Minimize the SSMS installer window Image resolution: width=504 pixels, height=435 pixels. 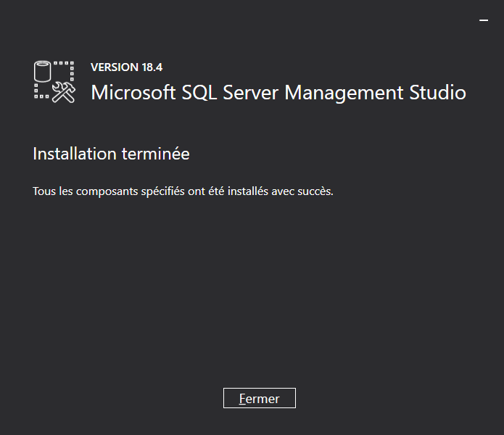pos(484,20)
